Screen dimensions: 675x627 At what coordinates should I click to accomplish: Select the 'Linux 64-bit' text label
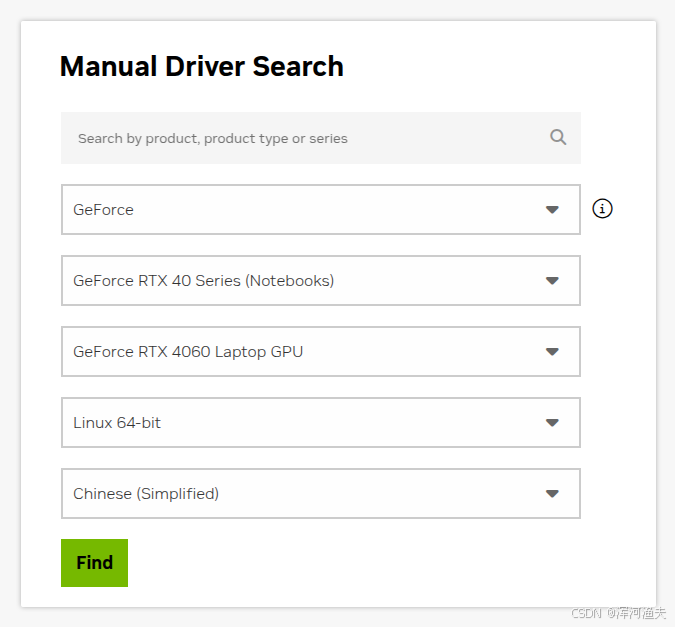(117, 423)
